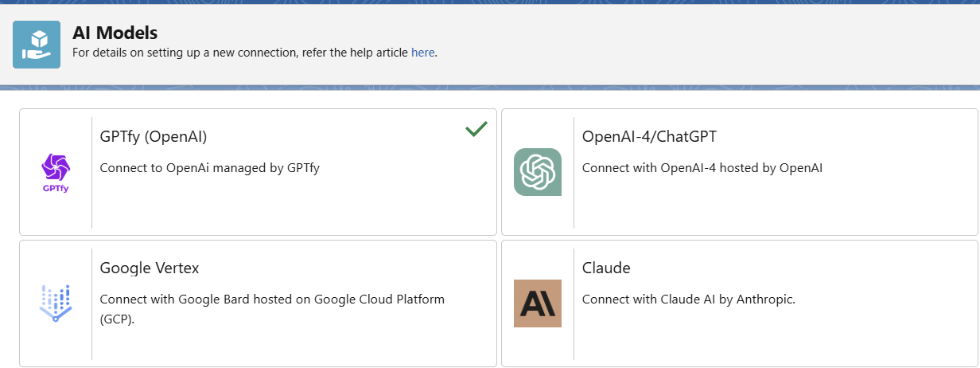Select the OpenAI-4/ChatGPT card title

click(x=649, y=137)
